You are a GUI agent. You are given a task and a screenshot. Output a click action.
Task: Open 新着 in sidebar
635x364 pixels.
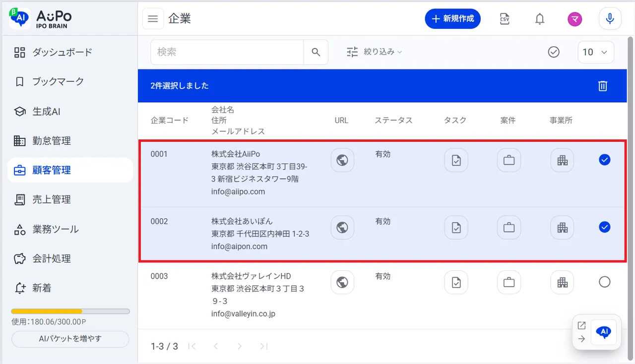point(70,288)
